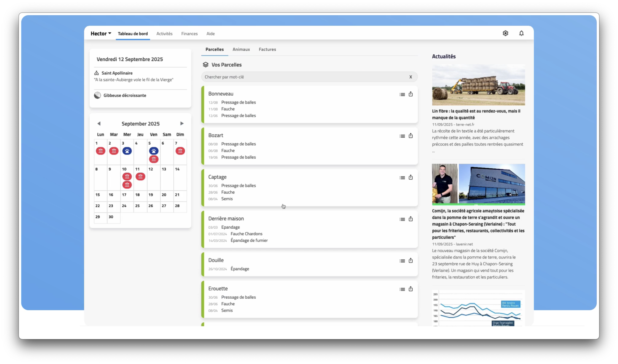
Task: Open the list icon for Douille
Action: coord(402,261)
